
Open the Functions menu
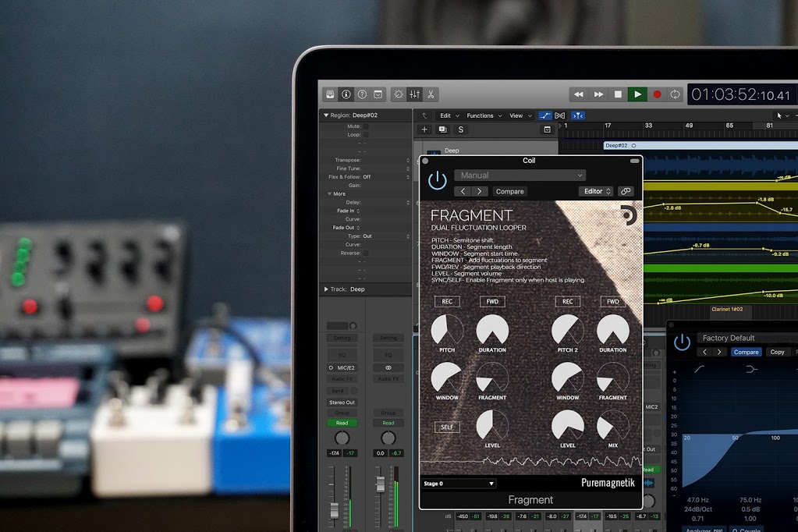pyautogui.click(x=482, y=115)
